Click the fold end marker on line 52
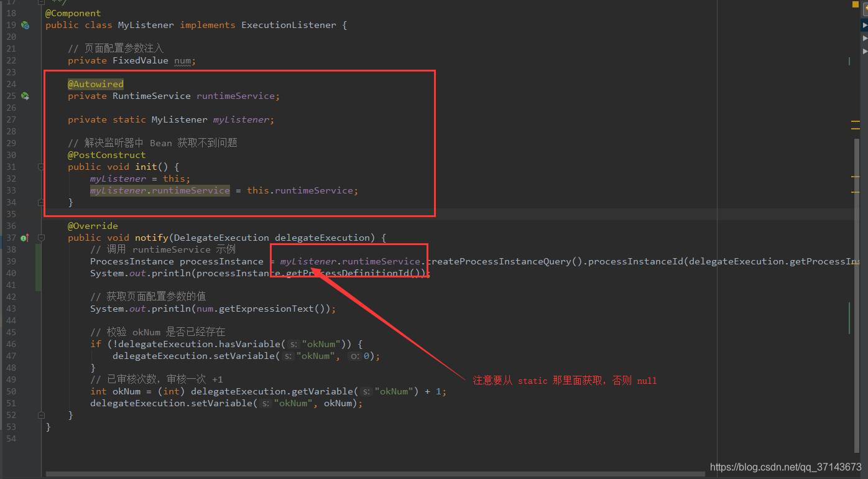868x479 pixels. pos(41,415)
